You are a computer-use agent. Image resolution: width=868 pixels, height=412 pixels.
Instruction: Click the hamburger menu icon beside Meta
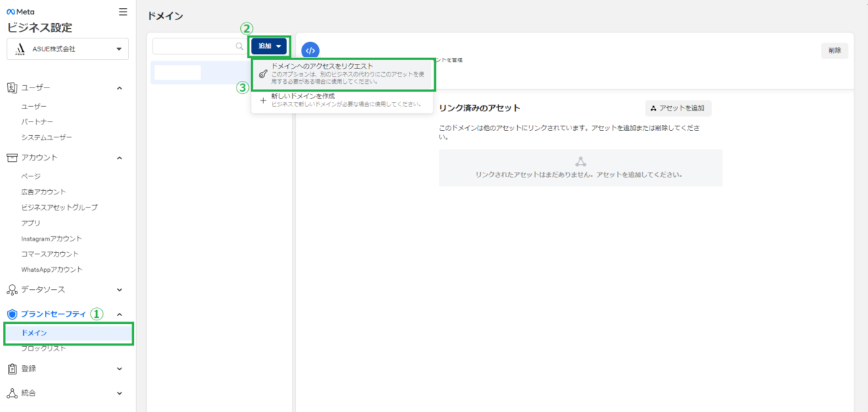[x=123, y=12]
